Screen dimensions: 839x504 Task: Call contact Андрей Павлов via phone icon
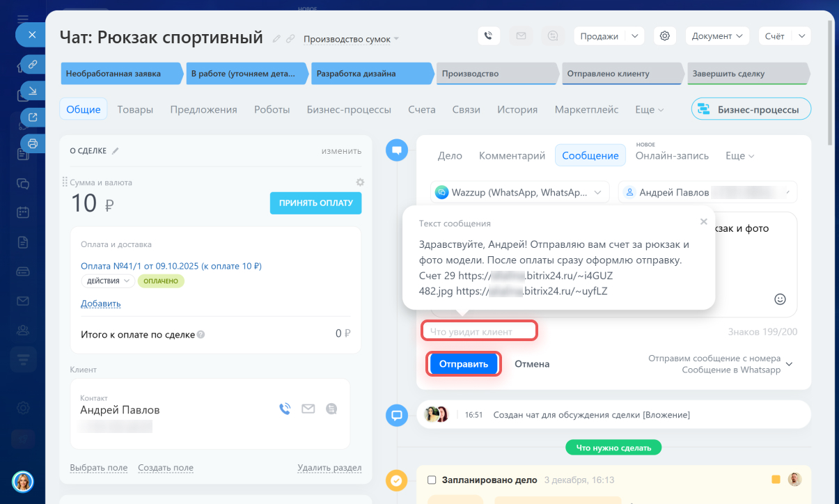pyautogui.click(x=285, y=409)
